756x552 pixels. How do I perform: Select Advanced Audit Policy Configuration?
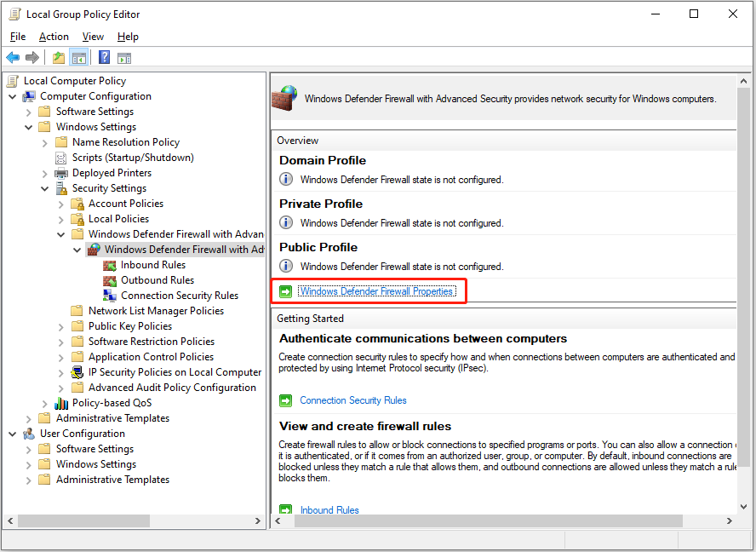(x=172, y=388)
